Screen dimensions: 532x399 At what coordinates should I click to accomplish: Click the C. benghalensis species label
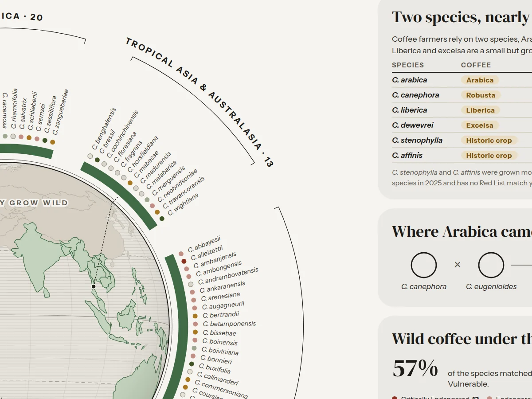[x=104, y=128]
